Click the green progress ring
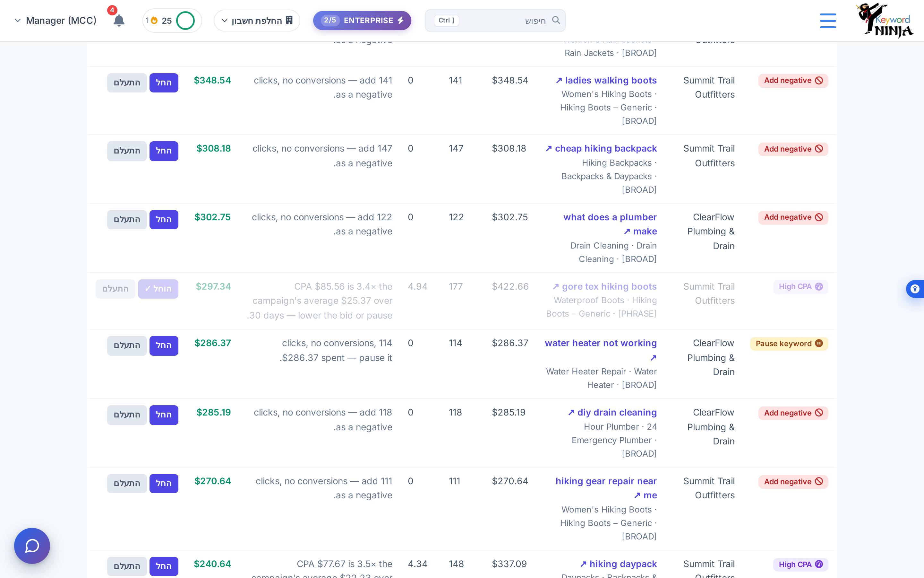924x578 pixels. coord(185,20)
